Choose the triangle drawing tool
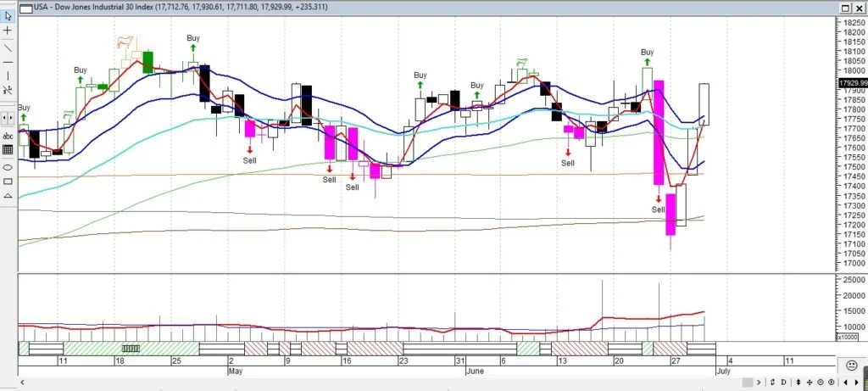This screenshot has height=391, width=868. (x=8, y=195)
